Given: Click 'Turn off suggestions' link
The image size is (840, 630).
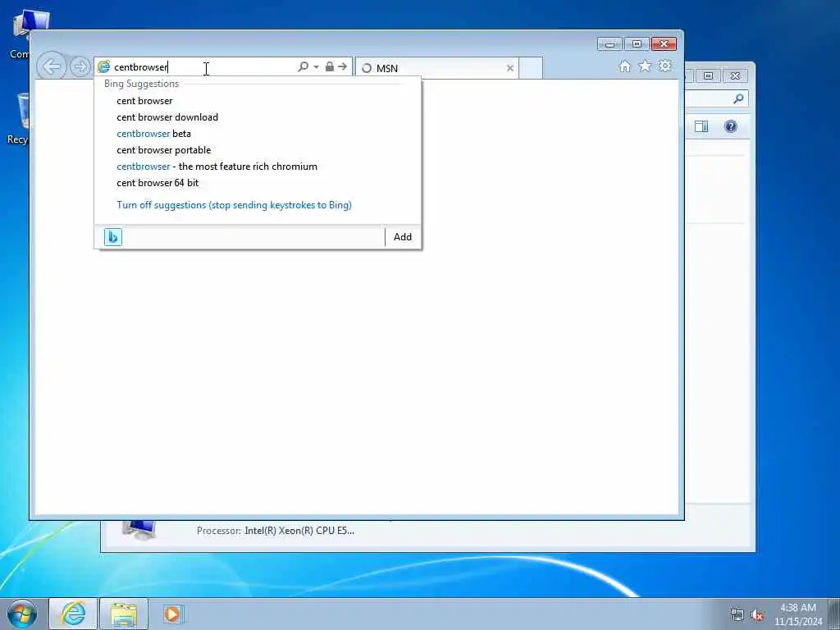Looking at the screenshot, I should [234, 205].
